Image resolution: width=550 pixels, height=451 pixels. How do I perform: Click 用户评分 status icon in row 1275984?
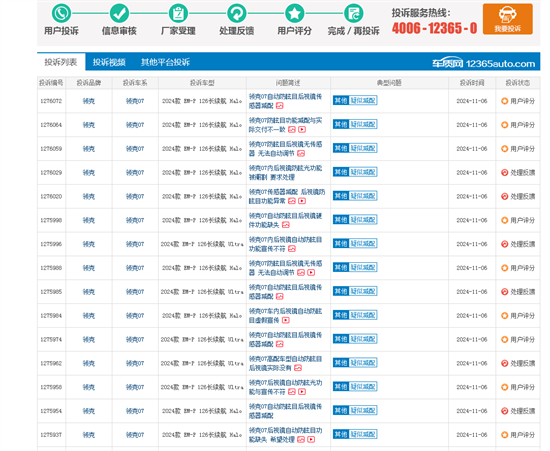(504, 316)
